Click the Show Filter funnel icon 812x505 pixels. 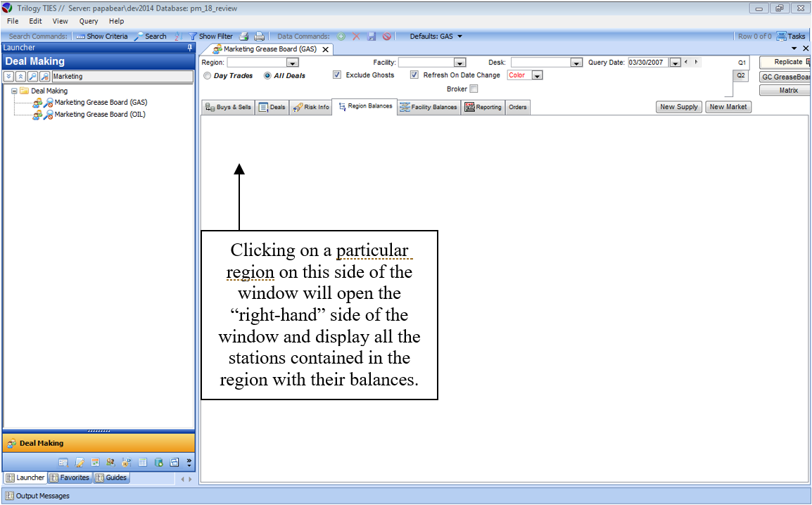point(192,36)
